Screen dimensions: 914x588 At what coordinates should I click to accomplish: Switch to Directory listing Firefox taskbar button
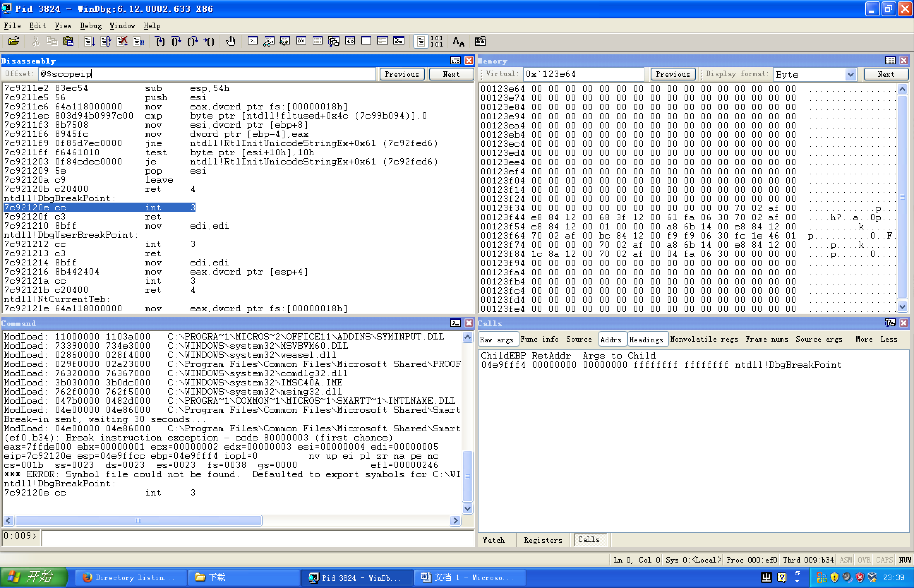(131, 577)
